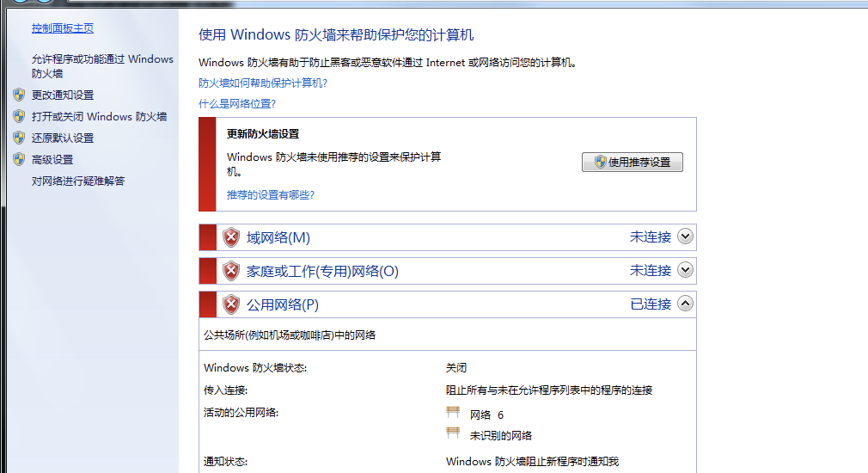Click the red shield icon for 家庭或工作(专用)网络
The width and height of the screenshot is (868, 473).
[x=231, y=271]
